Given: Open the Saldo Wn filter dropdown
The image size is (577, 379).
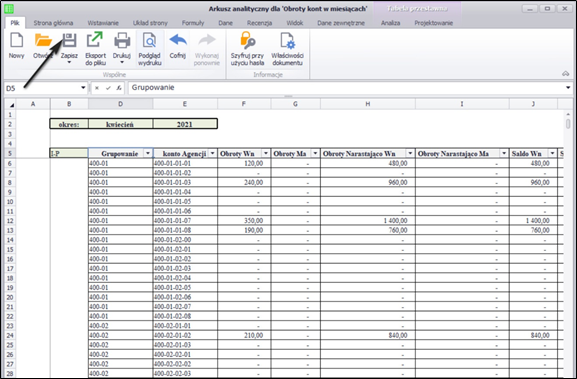Looking at the screenshot, I should (x=552, y=153).
